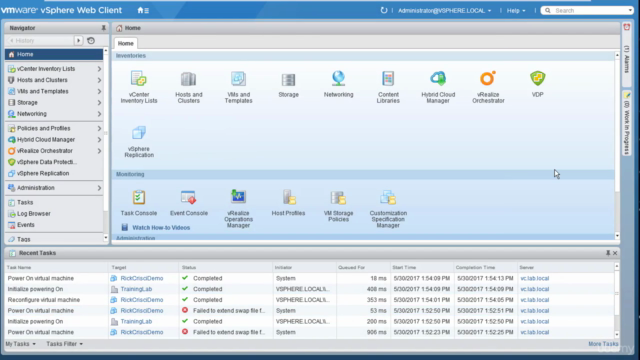Viewport: 640px width, 360px height.
Task: Open the Content Libraries icon
Action: click(388, 78)
